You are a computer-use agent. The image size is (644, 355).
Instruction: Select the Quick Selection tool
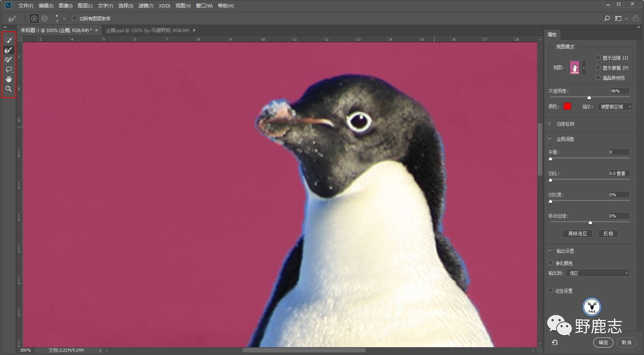point(8,40)
